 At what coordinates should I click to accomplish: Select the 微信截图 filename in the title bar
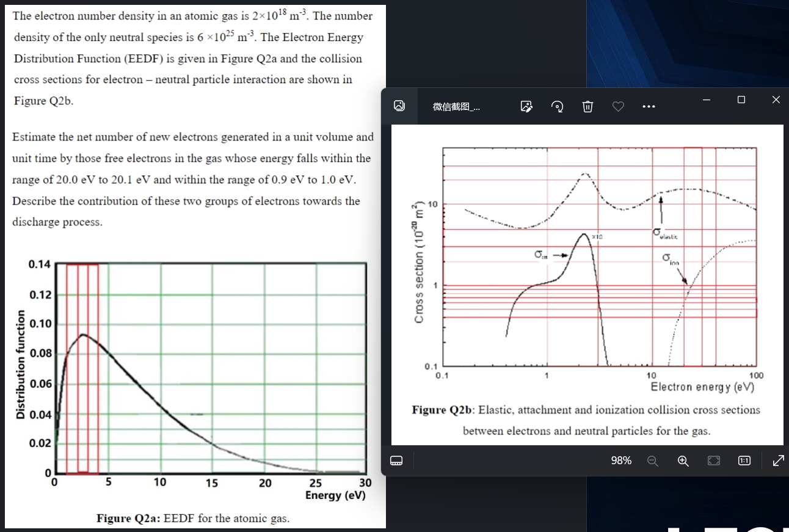pyautogui.click(x=455, y=106)
